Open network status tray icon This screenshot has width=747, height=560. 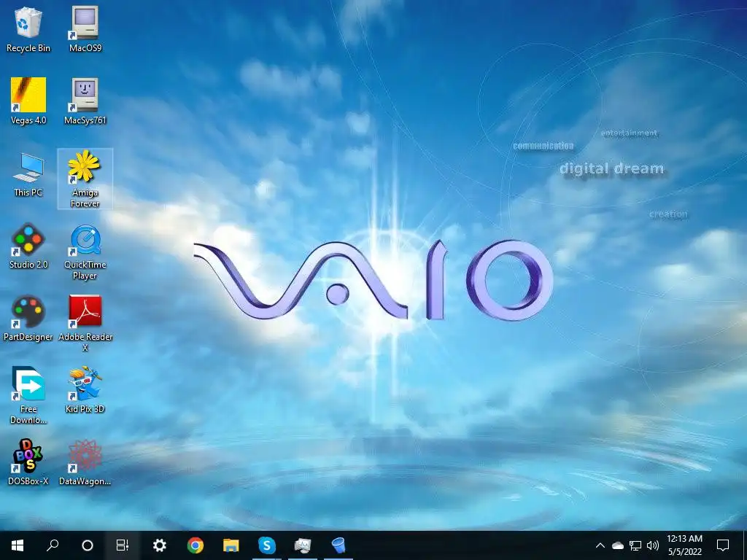635,545
